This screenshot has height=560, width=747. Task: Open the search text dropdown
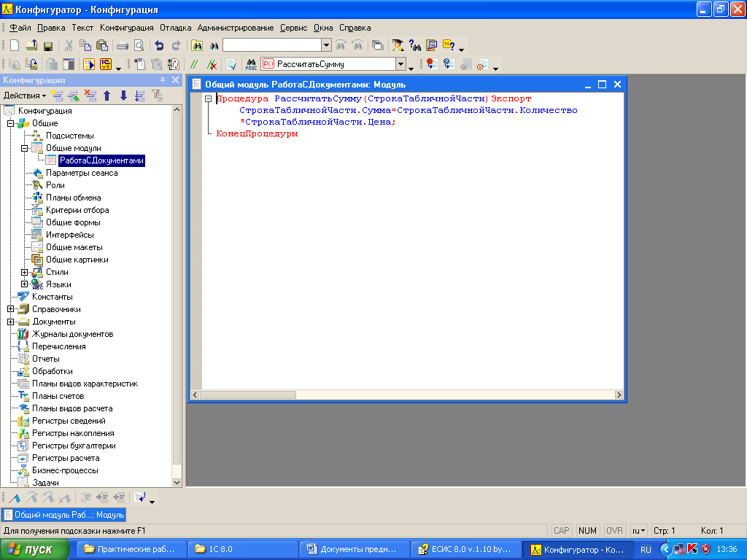[x=326, y=45]
